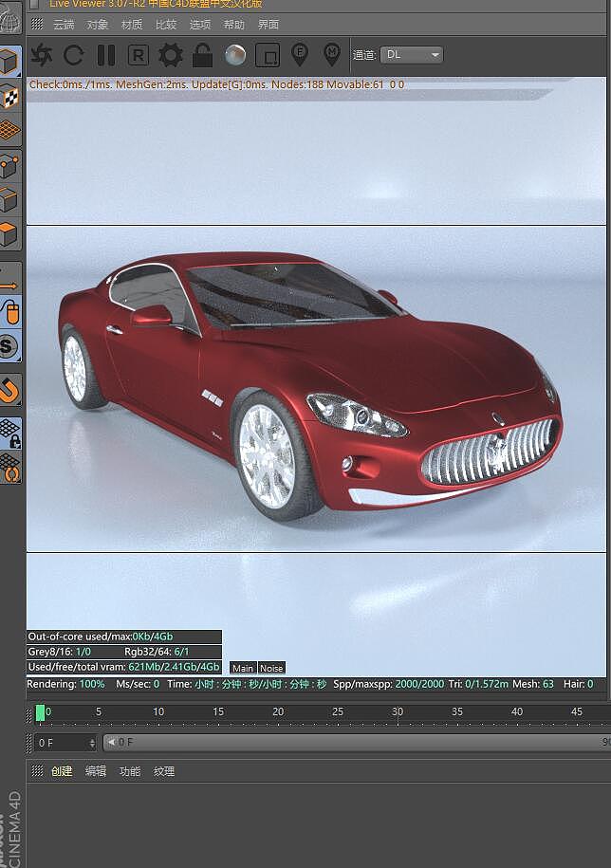Image resolution: width=611 pixels, height=868 pixels.
Task: Open the 选项 menu
Action: (x=200, y=25)
